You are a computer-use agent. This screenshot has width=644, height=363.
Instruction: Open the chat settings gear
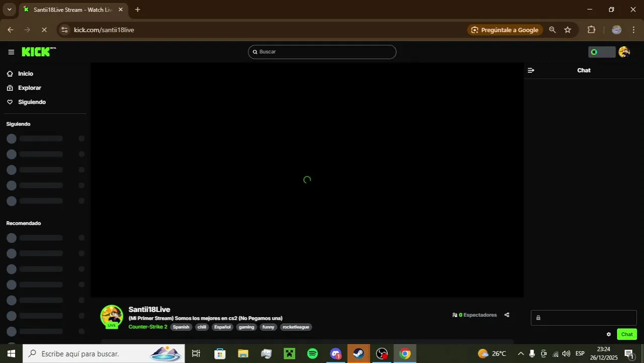pos(609,334)
